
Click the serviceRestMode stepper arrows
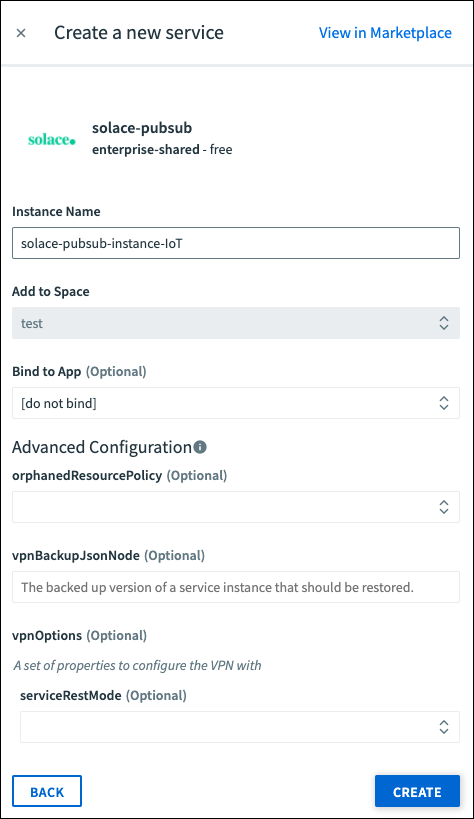tap(444, 727)
